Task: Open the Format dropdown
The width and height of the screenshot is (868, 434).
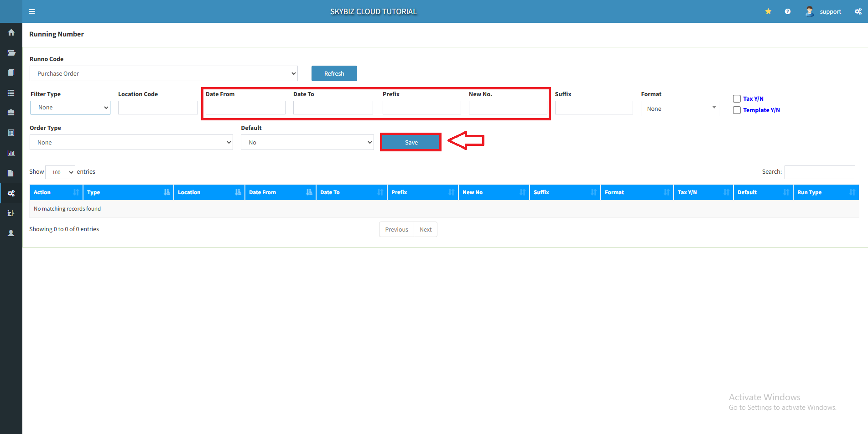Action: tap(680, 108)
